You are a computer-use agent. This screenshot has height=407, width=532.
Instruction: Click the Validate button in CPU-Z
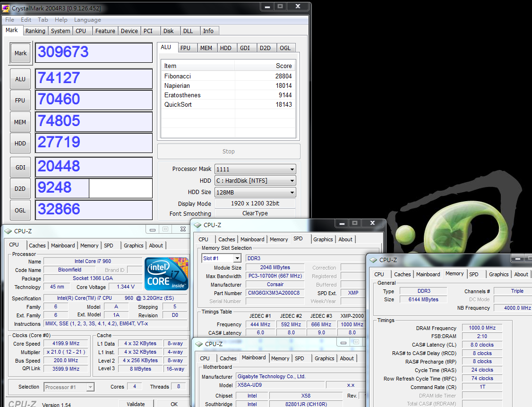pyautogui.click(x=136, y=404)
